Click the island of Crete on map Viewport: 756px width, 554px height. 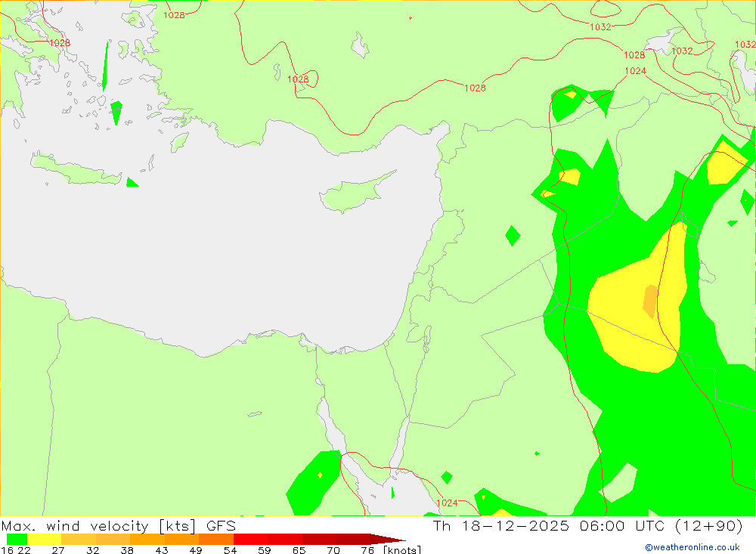pos(77,170)
